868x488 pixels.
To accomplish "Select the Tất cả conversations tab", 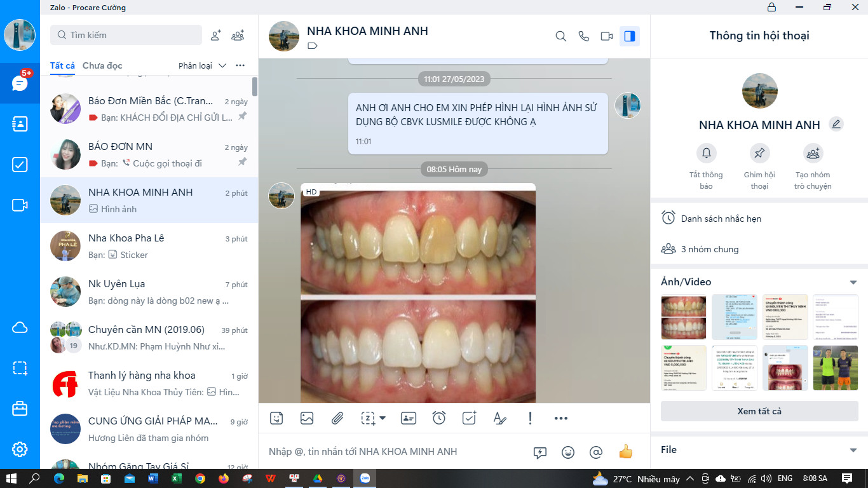I will [x=62, y=65].
